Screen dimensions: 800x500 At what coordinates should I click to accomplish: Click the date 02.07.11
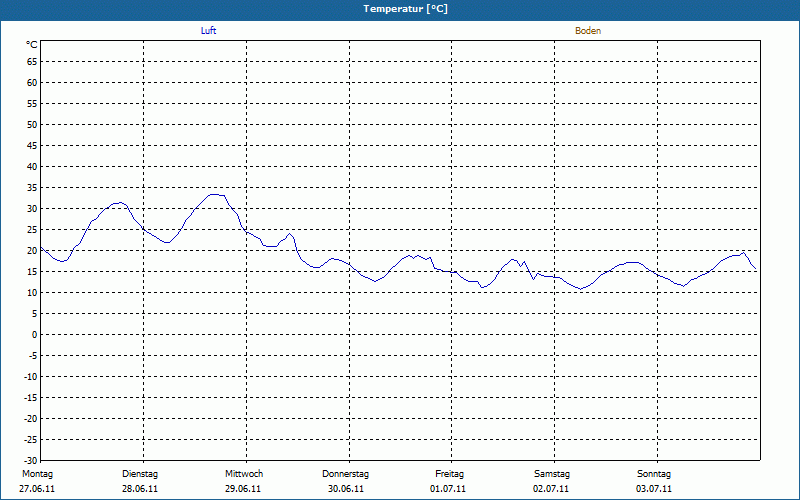[551, 488]
